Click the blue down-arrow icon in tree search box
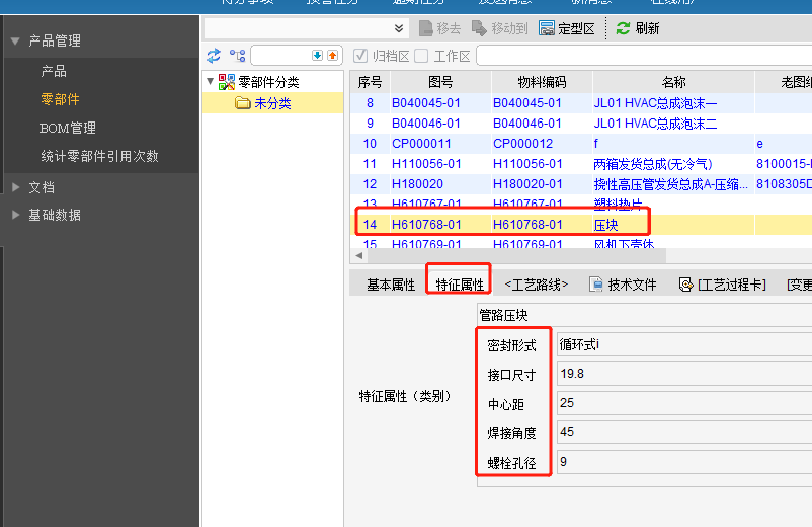Viewport: 812px width, 527px height. coord(317,55)
